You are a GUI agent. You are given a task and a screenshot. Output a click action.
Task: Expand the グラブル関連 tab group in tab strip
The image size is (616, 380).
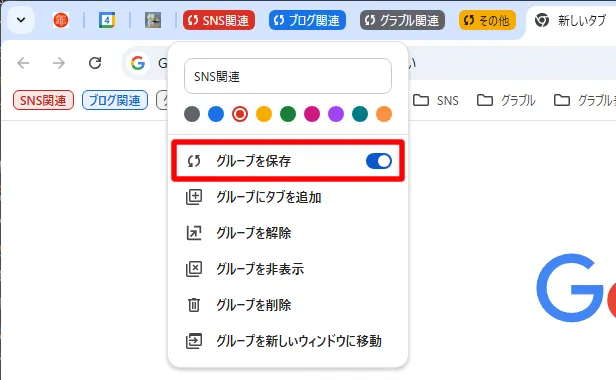[402, 20]
